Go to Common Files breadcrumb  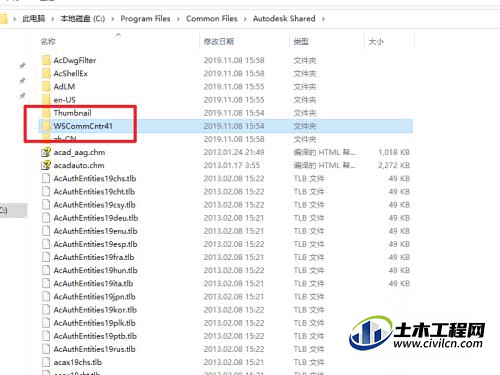coord(212,19)
